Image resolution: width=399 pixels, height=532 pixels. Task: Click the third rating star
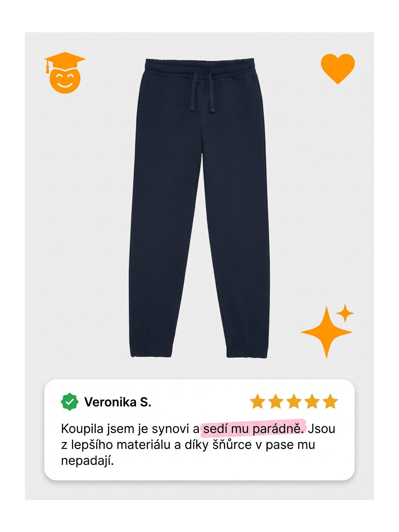[294, 401]
